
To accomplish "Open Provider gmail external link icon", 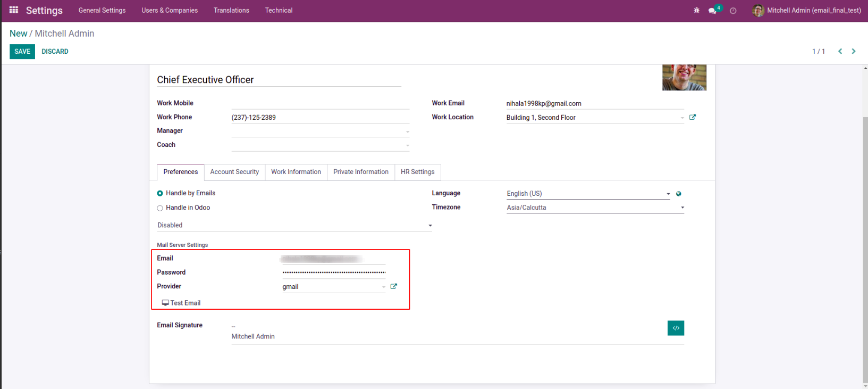I will [x=393, y=286].
